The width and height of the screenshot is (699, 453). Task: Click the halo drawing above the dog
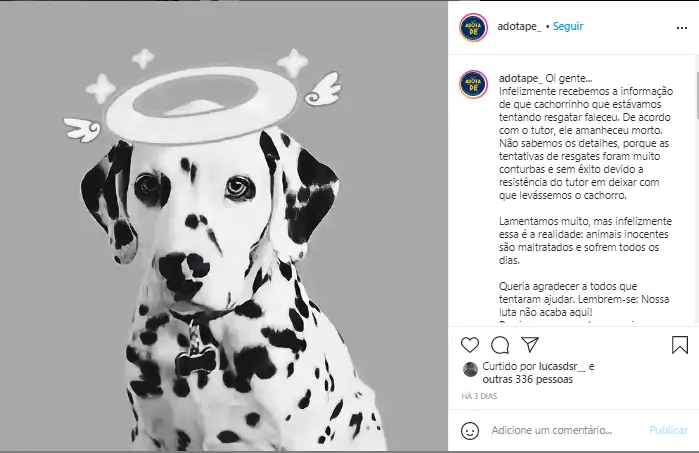tap(201, 105)
